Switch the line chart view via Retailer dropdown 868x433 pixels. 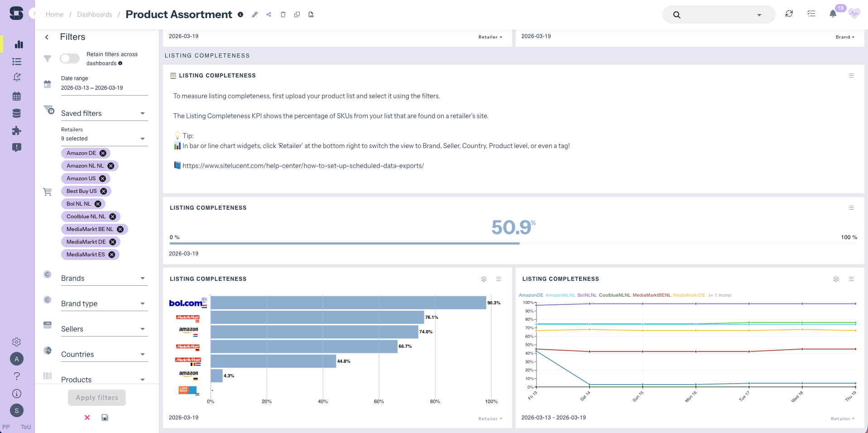pyautogui.click(x=842, y=419)
